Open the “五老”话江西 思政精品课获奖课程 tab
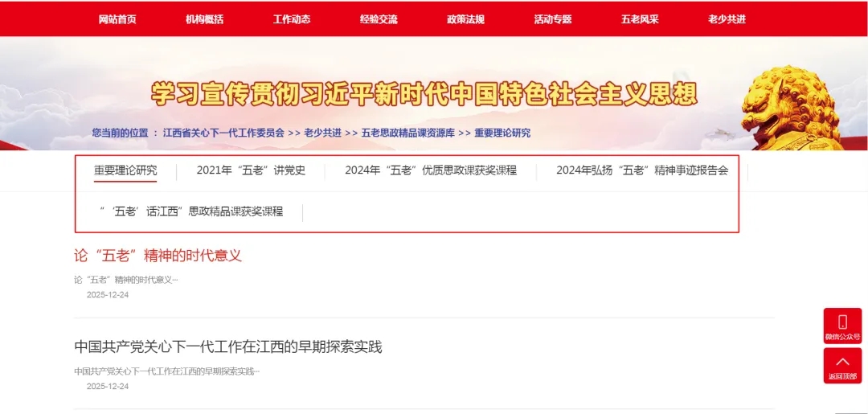The height and width of the screenshot is (414, 868). pos(191,211)
